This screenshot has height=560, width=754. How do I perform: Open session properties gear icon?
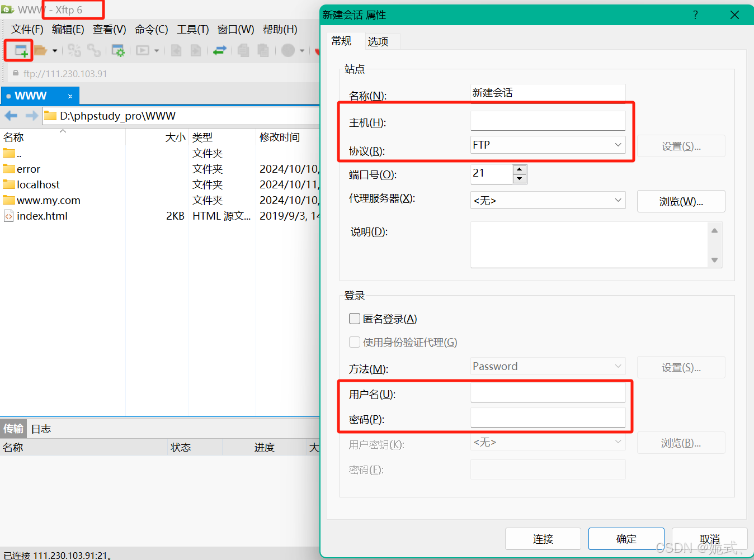click(x=118, y=51)
